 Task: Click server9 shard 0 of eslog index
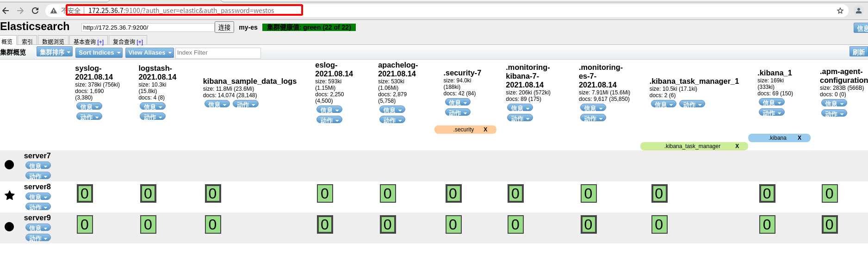pyautogui.click(x=325, y=224)
